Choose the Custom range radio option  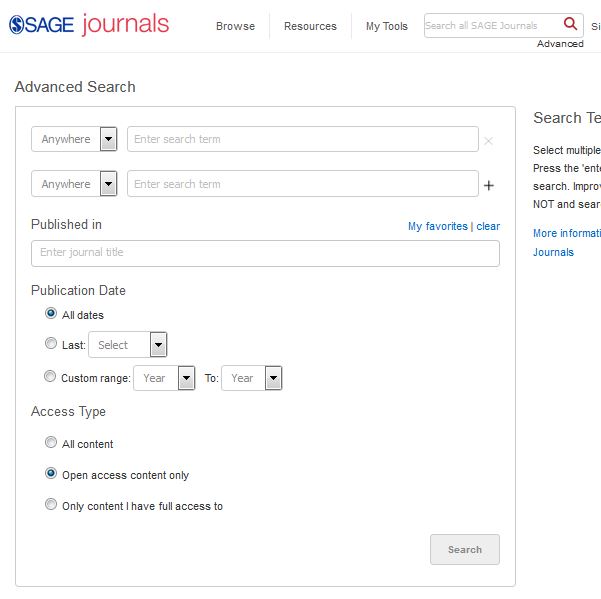[51, 377]
